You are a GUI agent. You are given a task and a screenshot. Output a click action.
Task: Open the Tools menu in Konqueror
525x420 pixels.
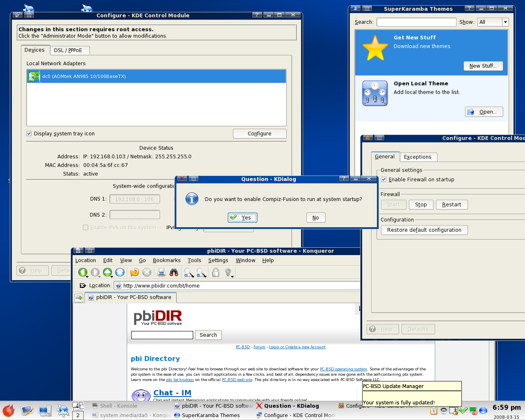coord(194,260)
